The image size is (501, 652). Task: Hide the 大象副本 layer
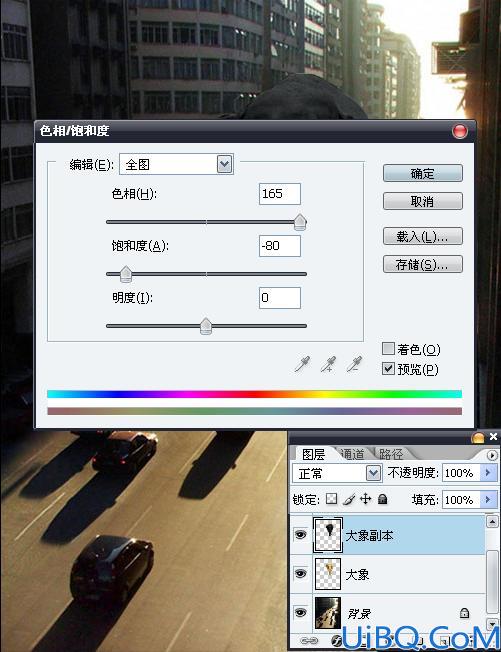point(301,535)
